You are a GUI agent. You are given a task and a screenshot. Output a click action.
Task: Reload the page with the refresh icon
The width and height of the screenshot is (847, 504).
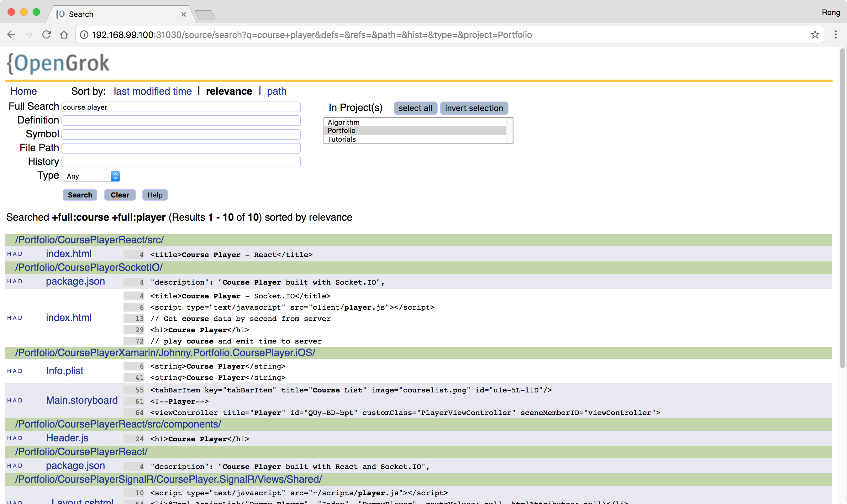46,35
